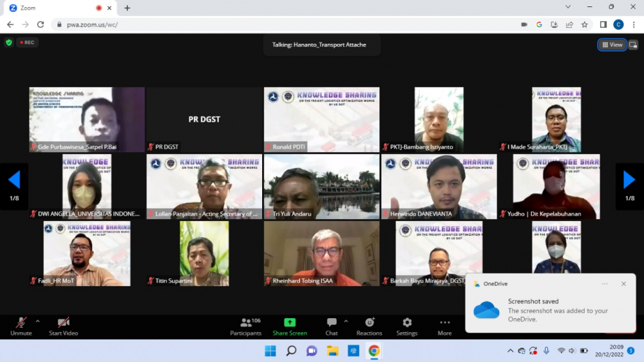Image resolution: width=644 pixels, height=362 pixels.
Task: Open the Chat panel
Action: pyautogui.click(x=332, y=327)
